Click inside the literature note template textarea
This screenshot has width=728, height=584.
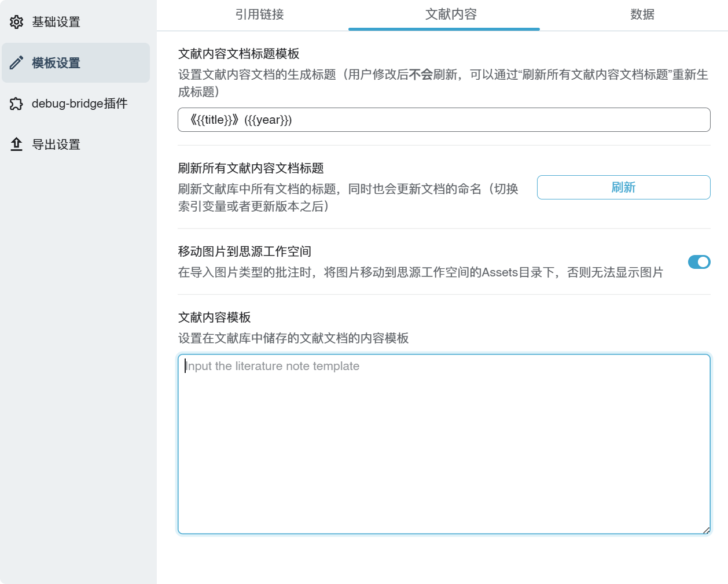[x=444, y=444]
